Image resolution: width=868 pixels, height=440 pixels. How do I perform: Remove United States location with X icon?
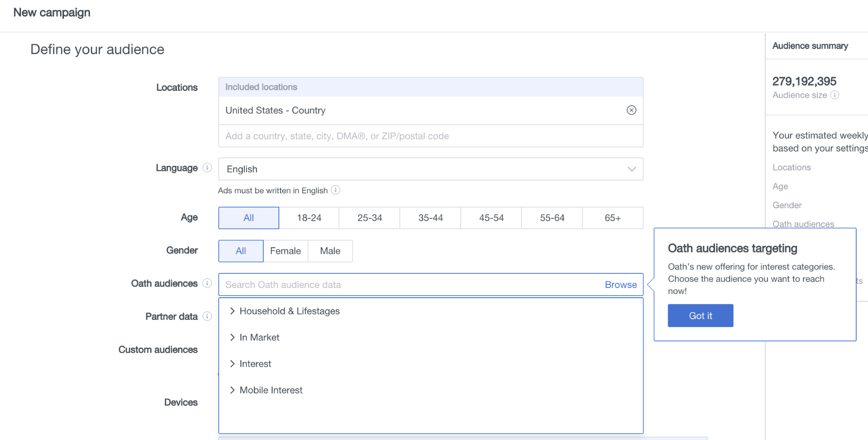pos(631,110)
